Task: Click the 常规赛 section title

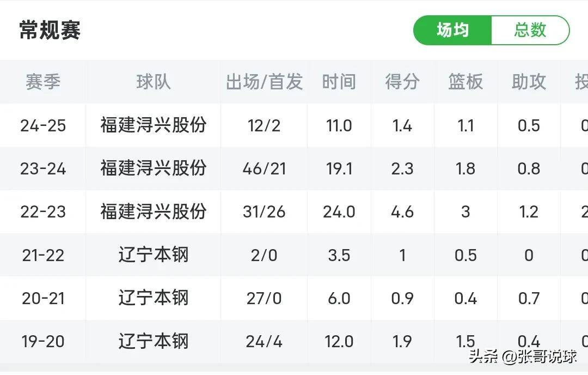Action: tap(48, 31)
